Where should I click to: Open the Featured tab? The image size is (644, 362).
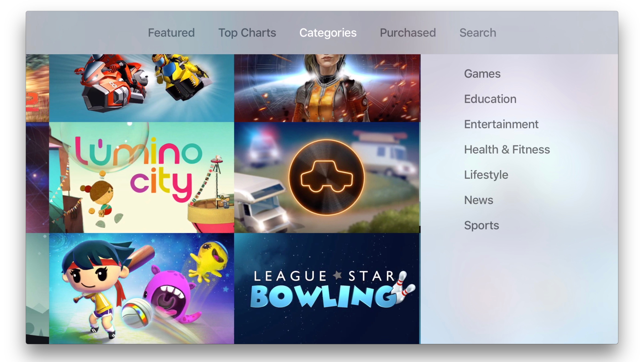171,32
